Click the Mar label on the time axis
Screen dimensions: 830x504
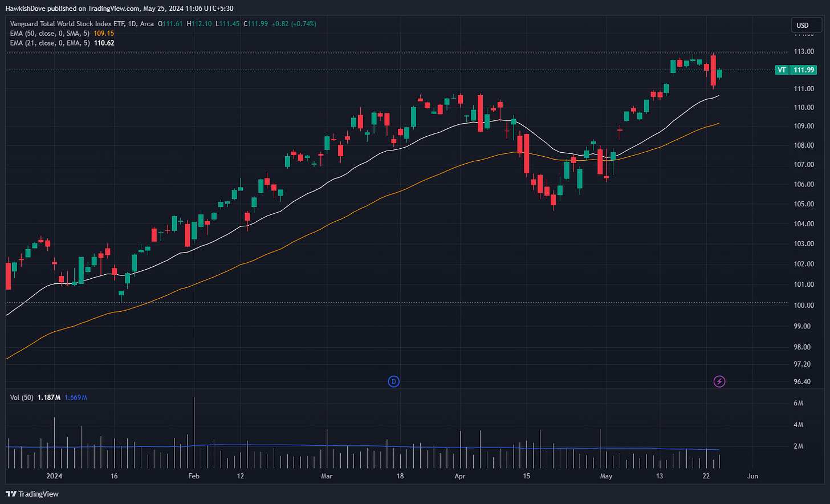click(x=327, y=476)
